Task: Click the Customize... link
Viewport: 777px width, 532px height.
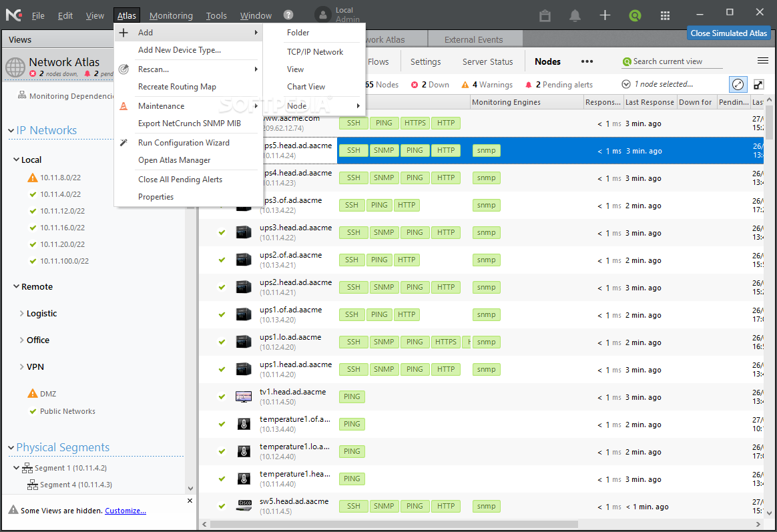Action: 125,511
